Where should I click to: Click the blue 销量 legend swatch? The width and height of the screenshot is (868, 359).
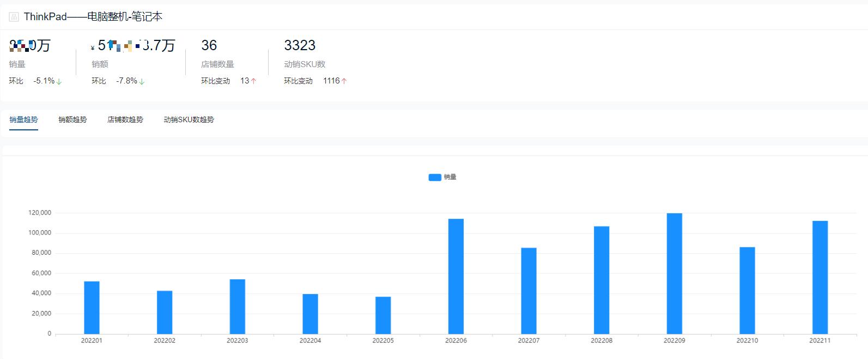tap(435, 177)
